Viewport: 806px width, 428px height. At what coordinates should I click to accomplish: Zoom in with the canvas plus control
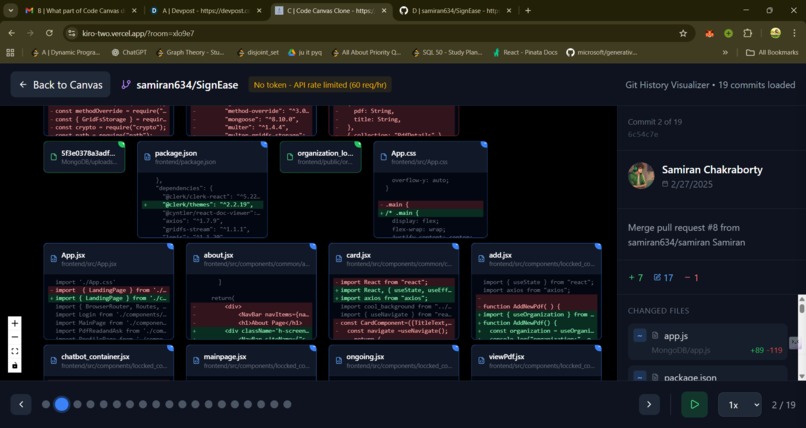(14, 323)
